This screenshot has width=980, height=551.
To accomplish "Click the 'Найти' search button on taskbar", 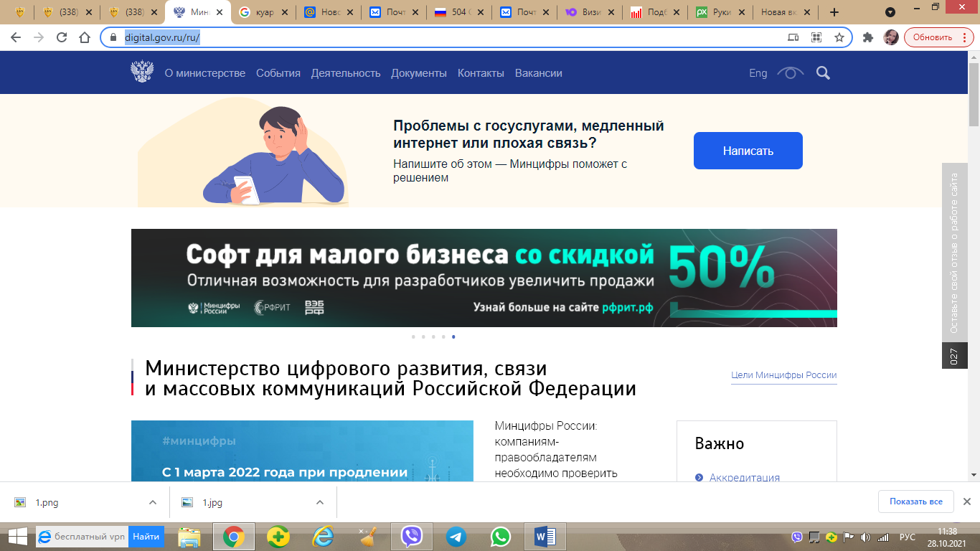I will tap(146, 536).
